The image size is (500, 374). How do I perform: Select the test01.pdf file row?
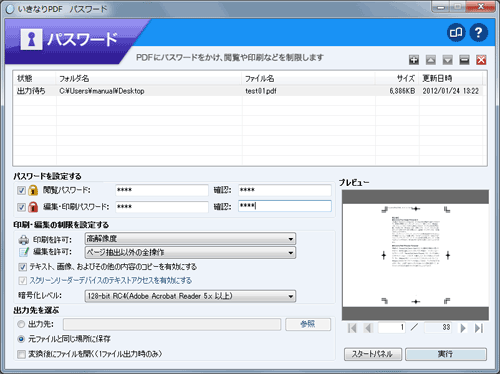(x=249, y=91)
